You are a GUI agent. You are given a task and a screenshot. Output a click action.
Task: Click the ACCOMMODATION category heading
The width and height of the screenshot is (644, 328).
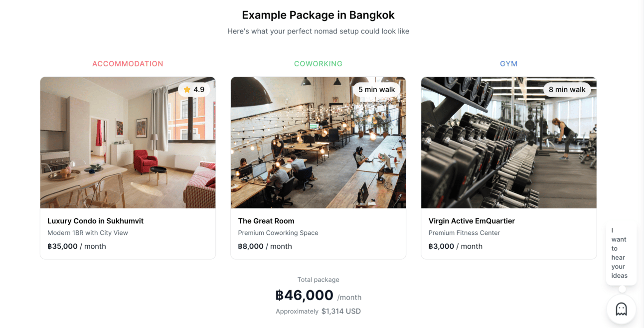(128, 64)
